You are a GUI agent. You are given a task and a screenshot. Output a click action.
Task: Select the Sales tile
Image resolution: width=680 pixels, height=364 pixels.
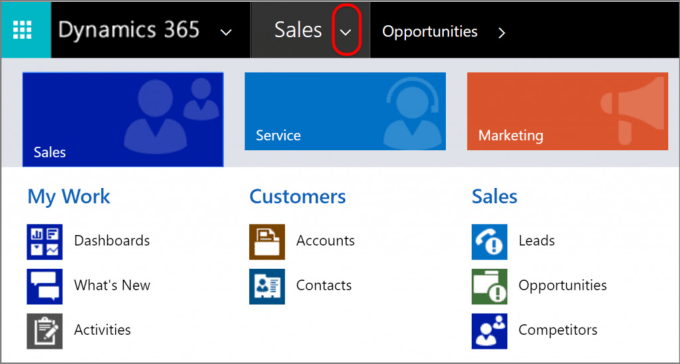[x=123, y=119]
